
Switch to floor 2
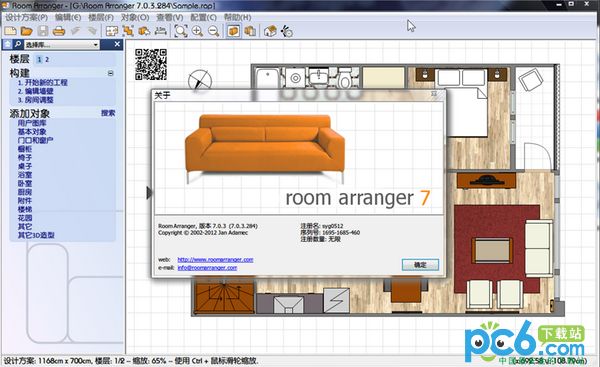click(47, 60)
